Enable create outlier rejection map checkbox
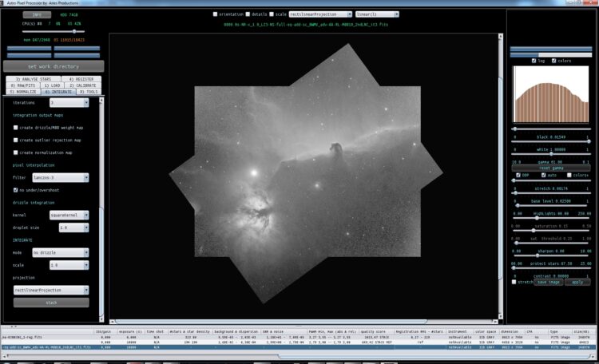Image resolution: width=599 pixels, height=364 pixels. click(16, 140)
